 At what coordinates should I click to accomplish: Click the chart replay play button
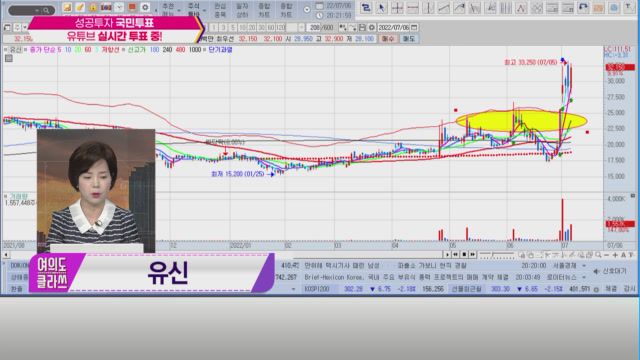click(x=447, y=255)
